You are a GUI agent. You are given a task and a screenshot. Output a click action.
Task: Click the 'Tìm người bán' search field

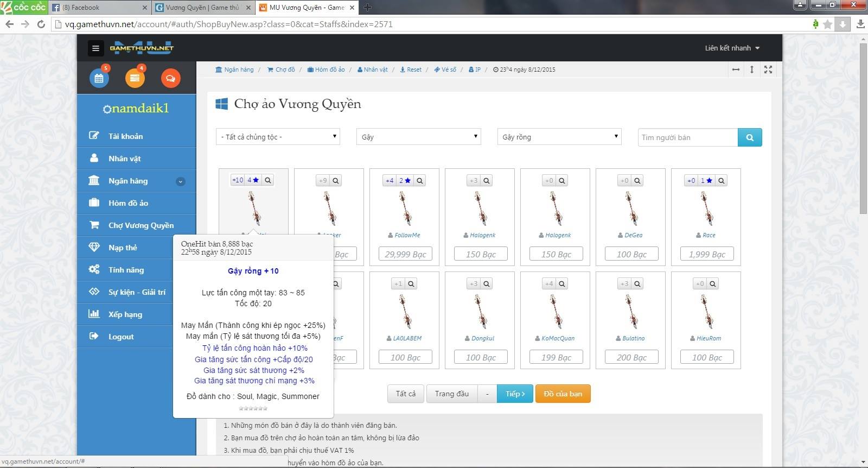687,137
